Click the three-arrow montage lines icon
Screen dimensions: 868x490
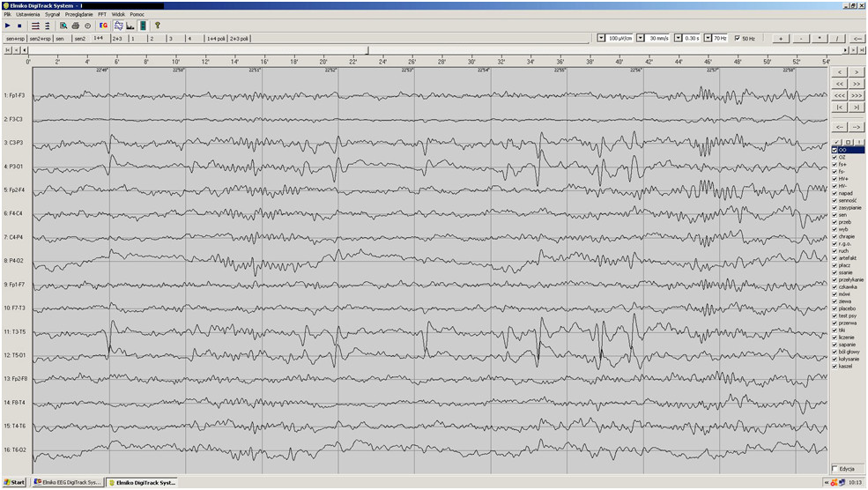(x=35, y=26)
